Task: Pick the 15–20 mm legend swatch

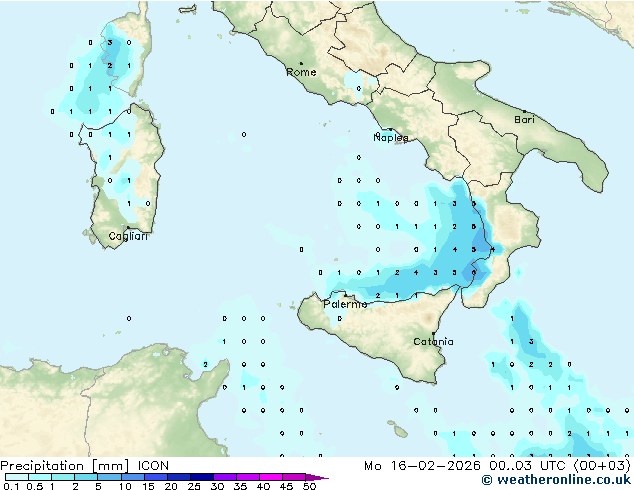Action: click(155, 477)
